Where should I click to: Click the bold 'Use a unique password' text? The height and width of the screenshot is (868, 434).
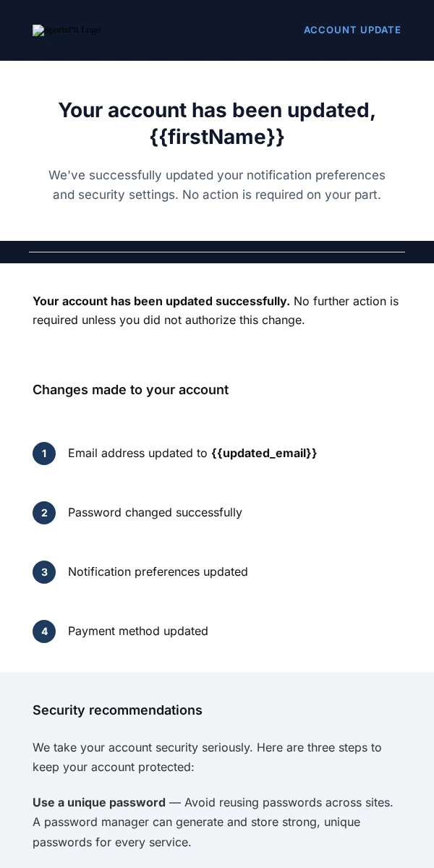[99, 802]
